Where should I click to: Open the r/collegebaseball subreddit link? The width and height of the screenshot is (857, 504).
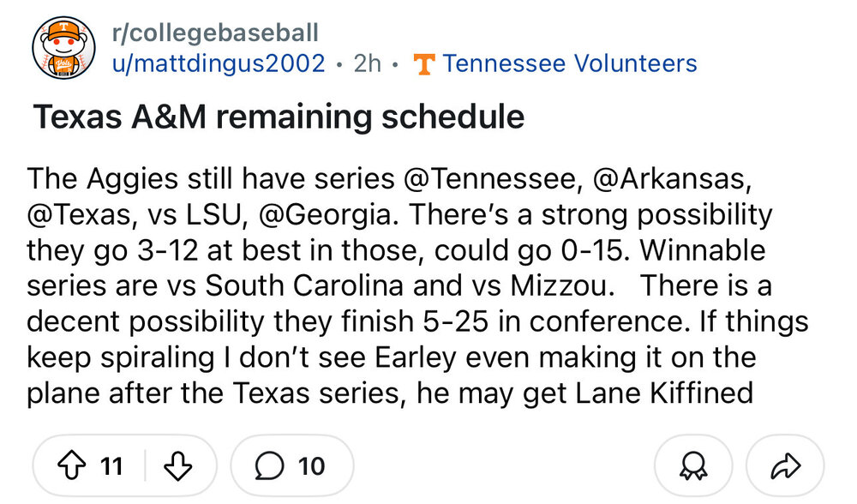[215, 33]
